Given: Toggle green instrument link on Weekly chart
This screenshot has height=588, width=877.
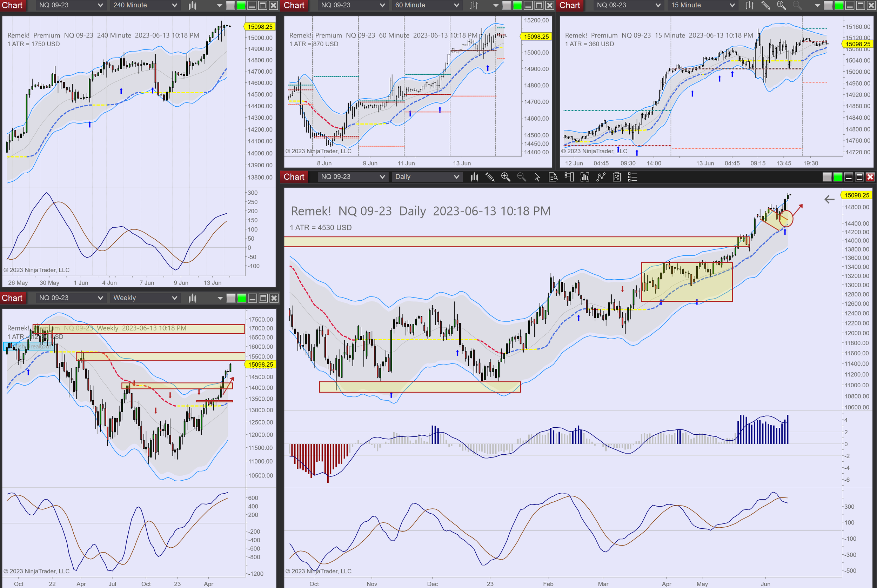Looking at the screenshot, I should coord(242,298).
